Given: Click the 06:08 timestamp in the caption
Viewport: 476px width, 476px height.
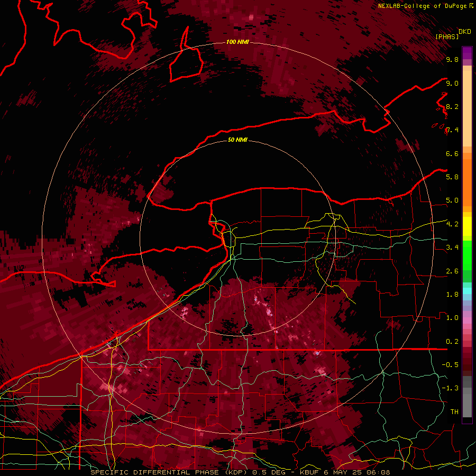Looking at the screenshot, I should coord(379,472).
